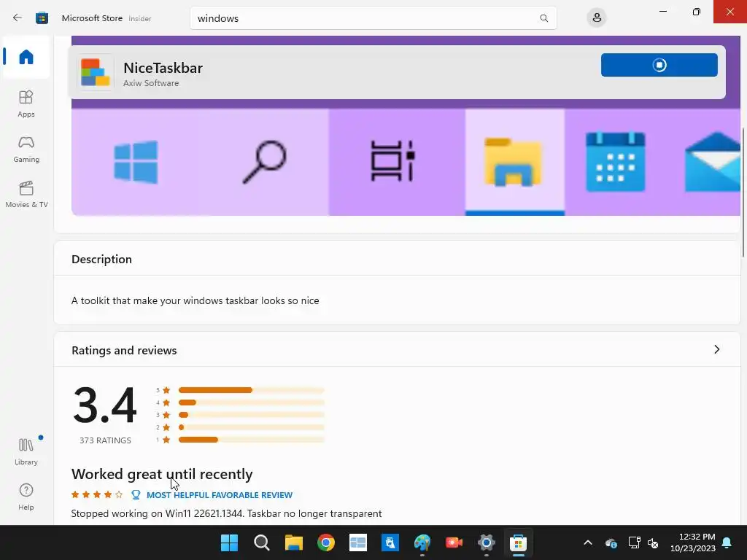
Task: Select the 3-star rating bar
Action: [251, 415]
